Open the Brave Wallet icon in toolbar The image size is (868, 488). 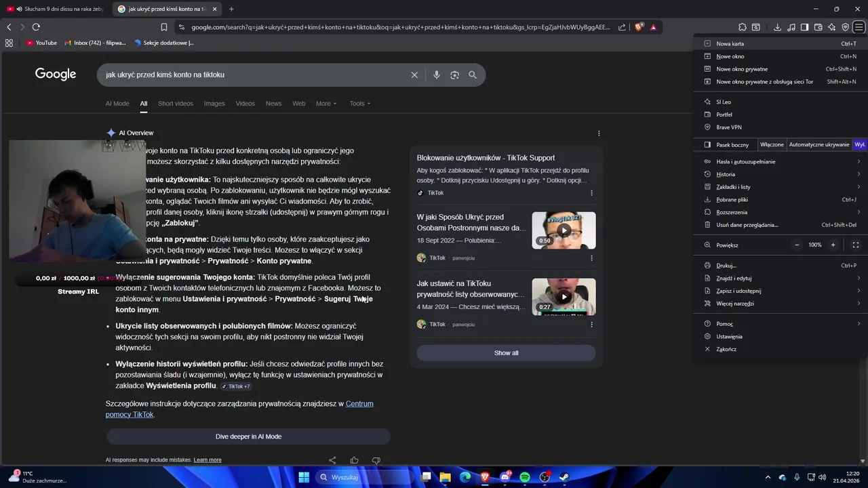[x=818, y=27]
